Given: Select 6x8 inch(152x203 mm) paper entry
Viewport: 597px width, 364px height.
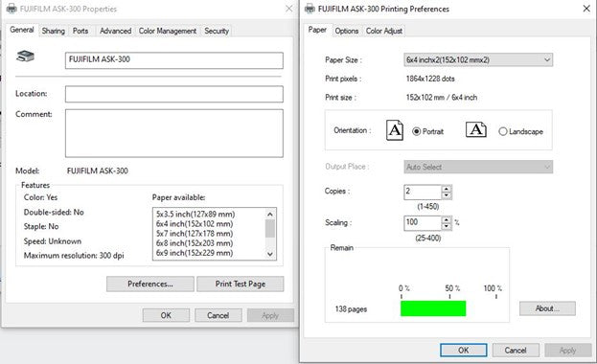Looking at the screenshot, I should tap(195, 243).
